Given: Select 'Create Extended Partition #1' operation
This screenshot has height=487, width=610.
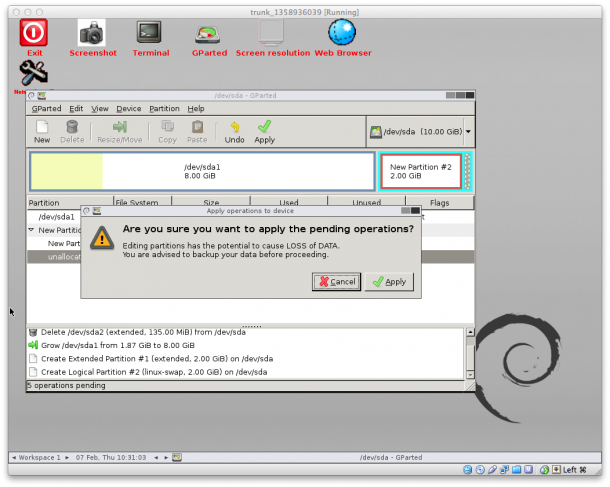Looking at the screenshot, I should [157, 359].
